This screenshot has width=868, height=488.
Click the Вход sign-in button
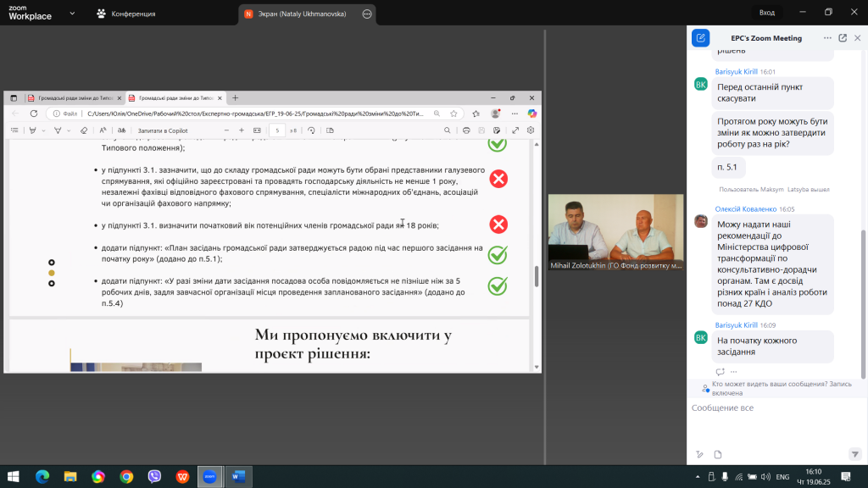pos(767,13)
